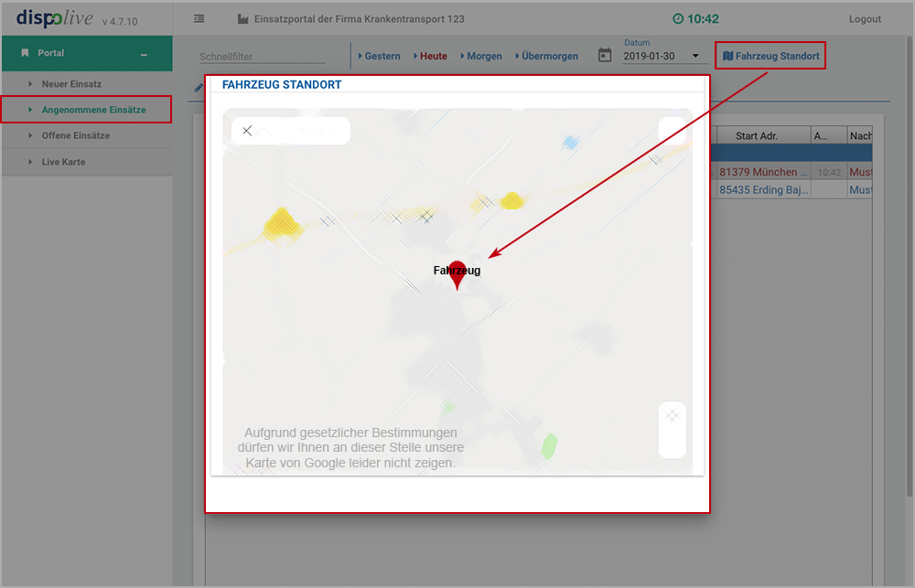Click the dispolive logo
The width and height of the screenshot is (915, 588).
click(x=55, y=18)
